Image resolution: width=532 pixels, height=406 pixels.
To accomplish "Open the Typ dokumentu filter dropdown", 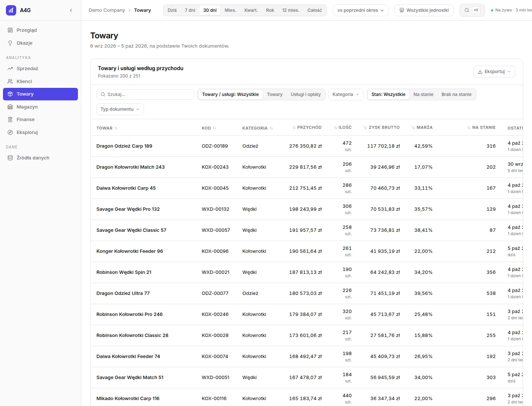I will coord(120,109).
